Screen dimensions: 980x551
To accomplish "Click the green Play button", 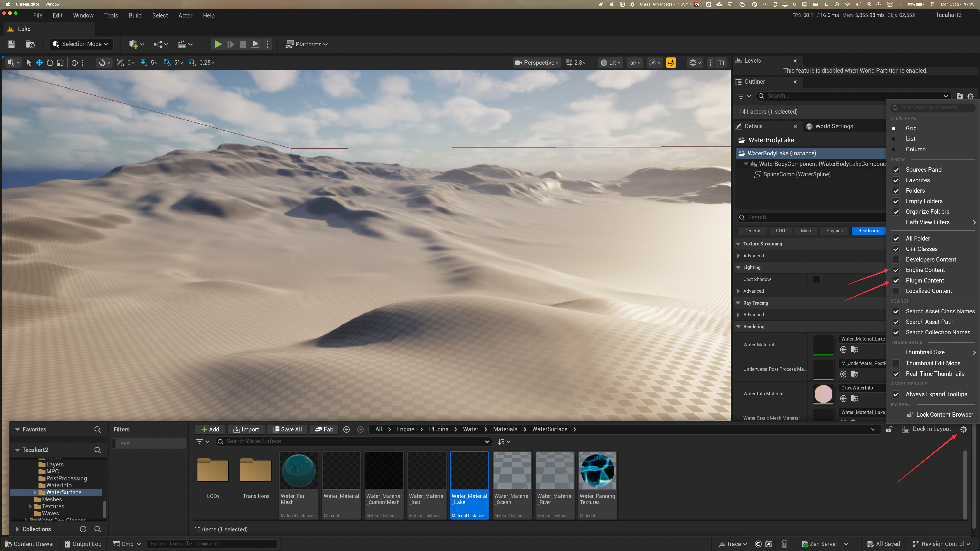I will click(218, 44).
